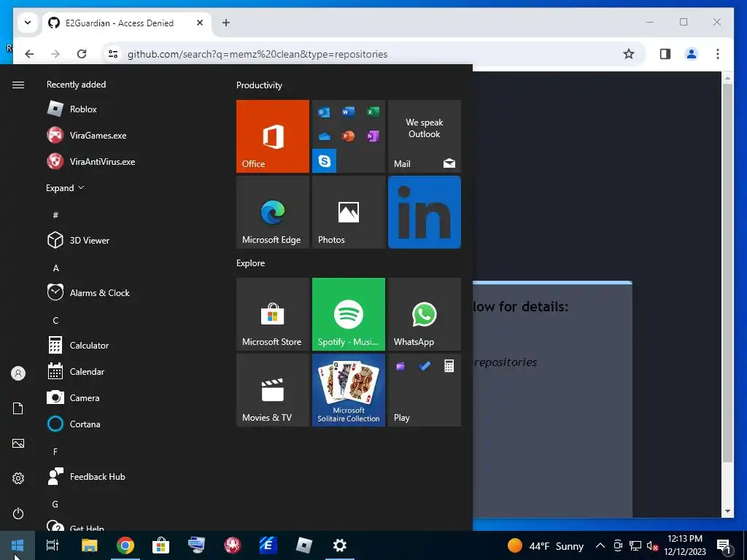Open Pictures from Start sidebar
This screenshot has width=747, height=560.
(18, 443)
